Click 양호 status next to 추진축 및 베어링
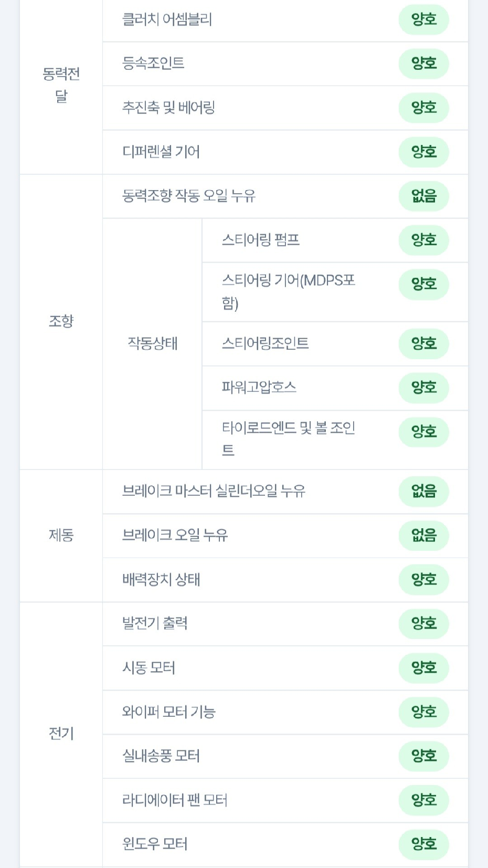The image size is (488, 868). pyautogui.click(x=423, y=108)
